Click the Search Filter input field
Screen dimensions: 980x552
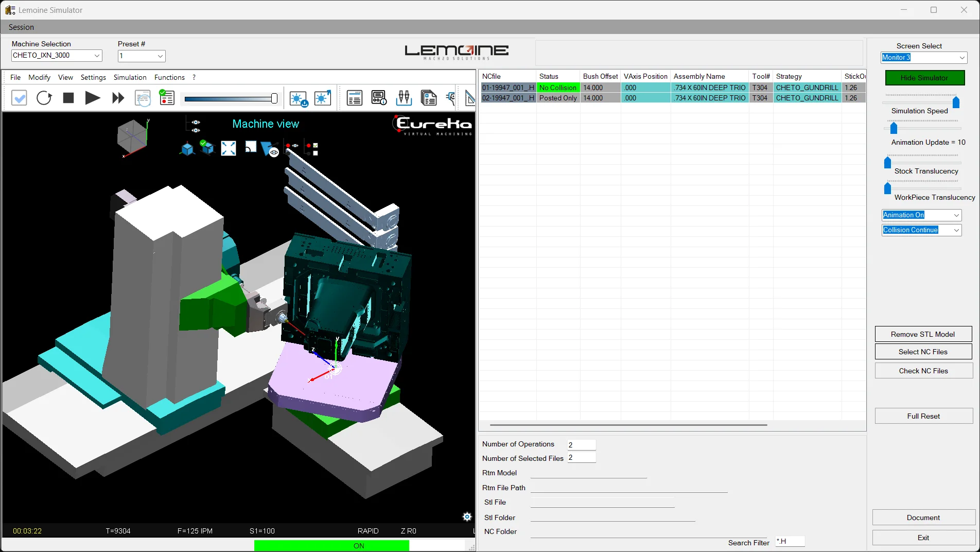pos(790,541)
